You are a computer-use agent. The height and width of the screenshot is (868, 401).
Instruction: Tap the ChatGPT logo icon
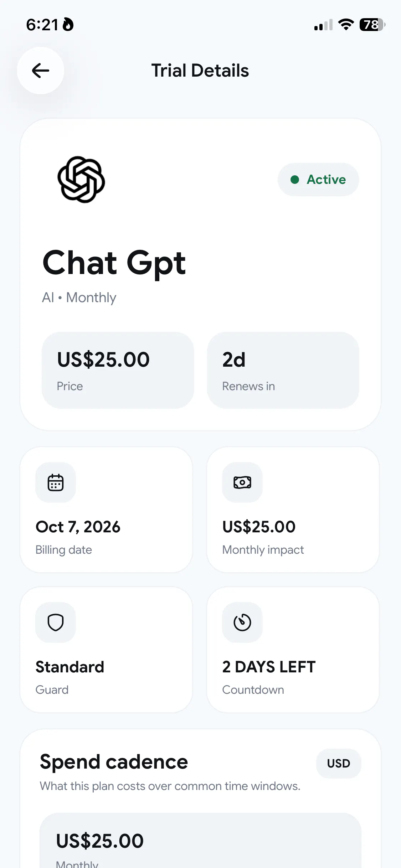tap(81, 180)
